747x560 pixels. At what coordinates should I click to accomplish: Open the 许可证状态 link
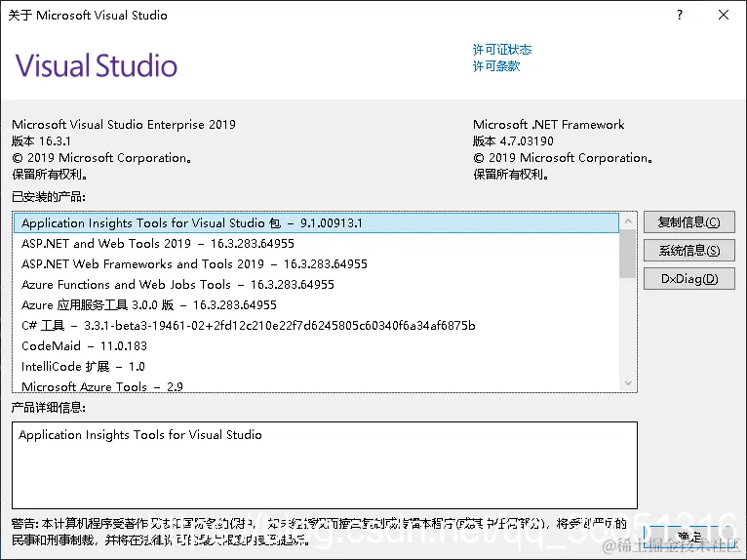(501, 50)
